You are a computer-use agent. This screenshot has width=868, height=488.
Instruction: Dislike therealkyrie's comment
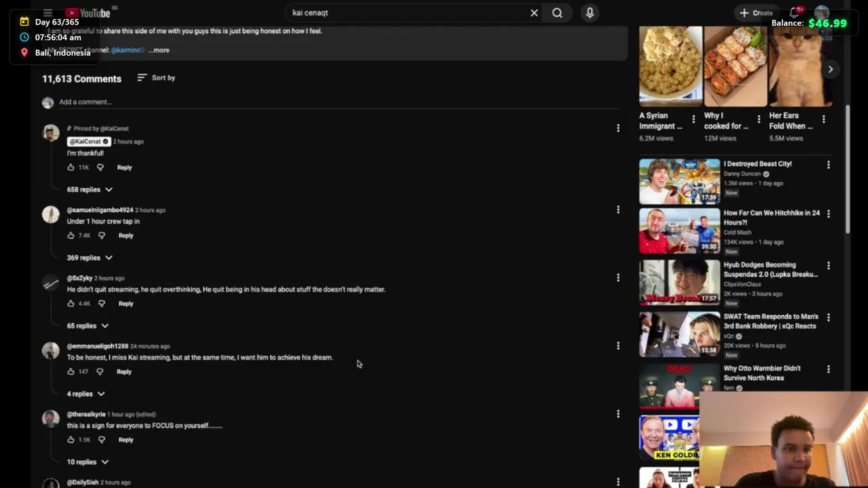click(x=102, y=440)
